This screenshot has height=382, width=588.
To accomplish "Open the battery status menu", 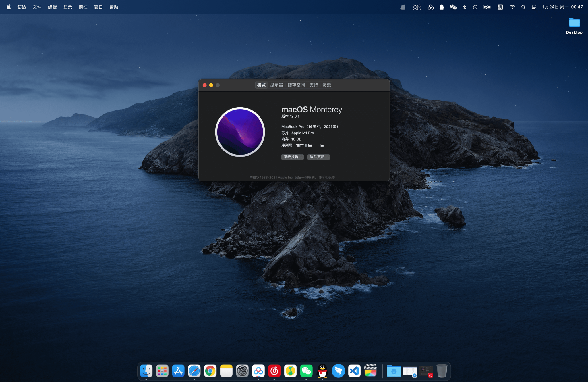I will click(487, 7).
